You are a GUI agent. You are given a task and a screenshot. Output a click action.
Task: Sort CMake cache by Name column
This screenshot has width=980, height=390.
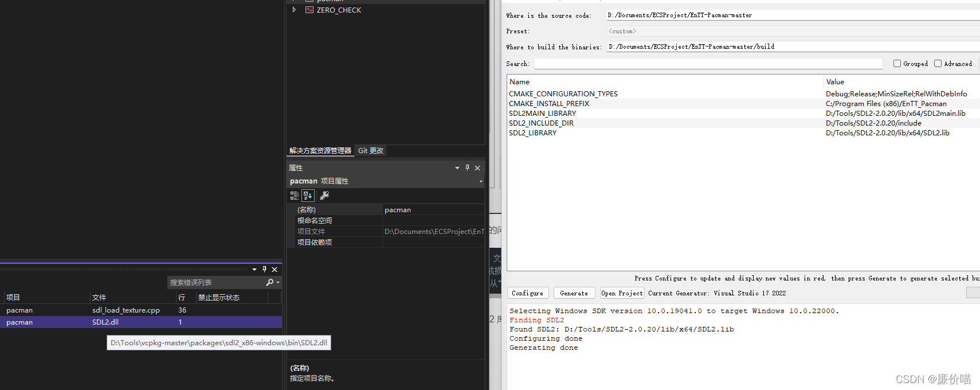pyautogui.click(x=665, y=81)
